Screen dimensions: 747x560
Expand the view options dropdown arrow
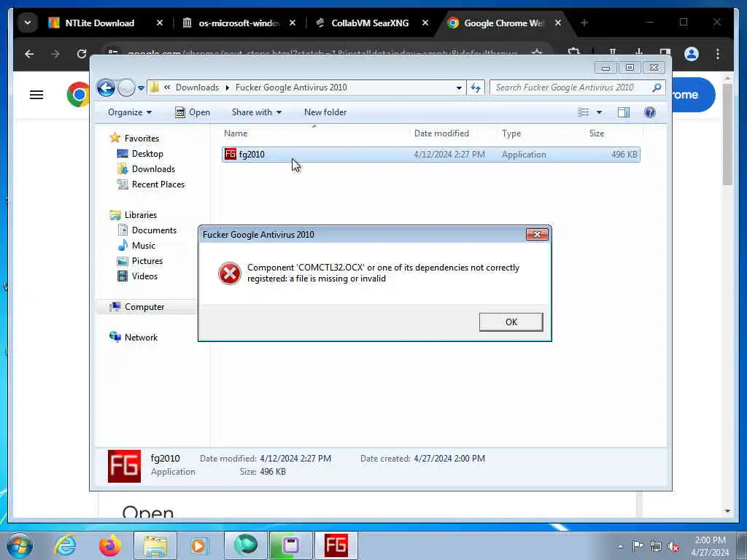point(600,112)
